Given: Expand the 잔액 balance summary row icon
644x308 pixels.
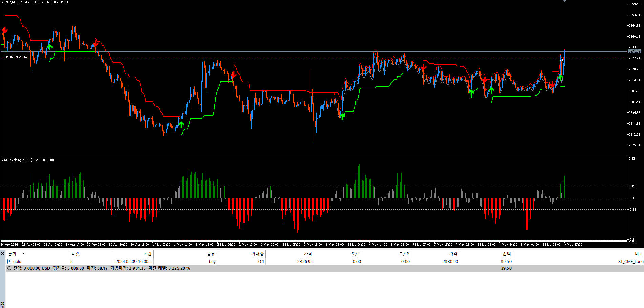Looking at the screenshot, I should click(9, 268).
